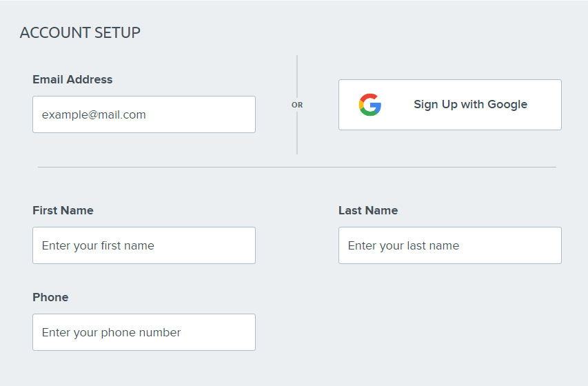Click the Email Address field label
This screenshot has width=588, height=386.
point(72,79)
